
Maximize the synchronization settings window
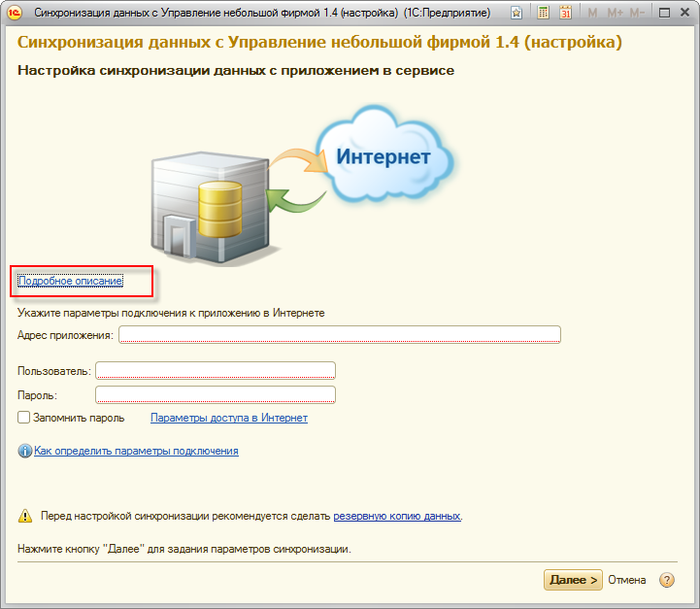[x=664, y=13]
